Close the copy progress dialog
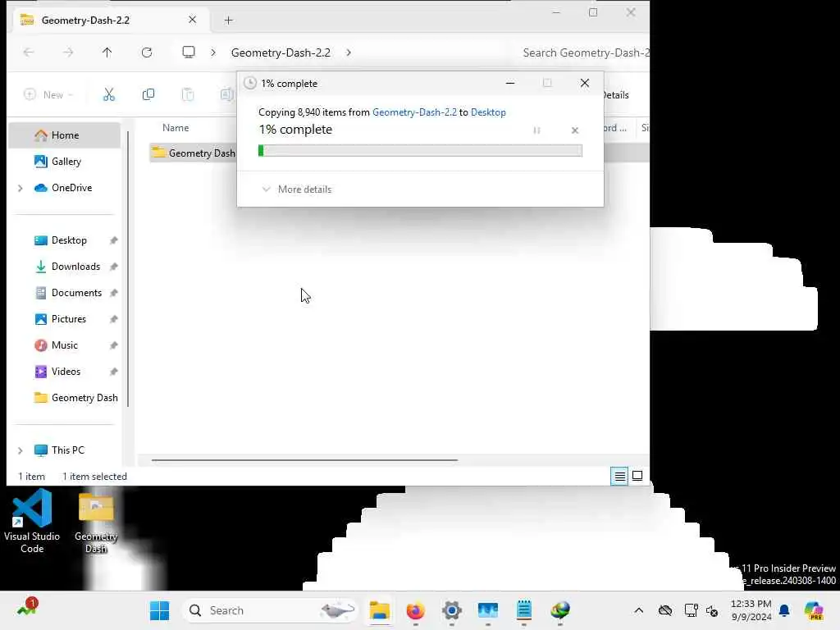 pyautogui.click(x=584, y=83)
